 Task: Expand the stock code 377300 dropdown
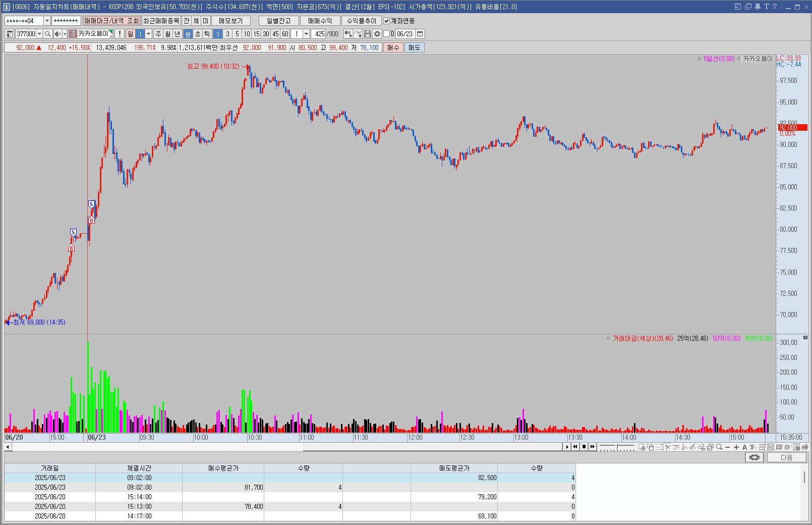point(39,34)
